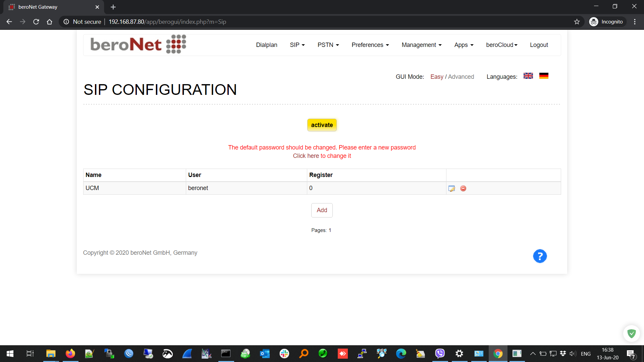This screenshot has height=362, width=644.
Task: Click the browser reload icon
Action: coord(36,22)
